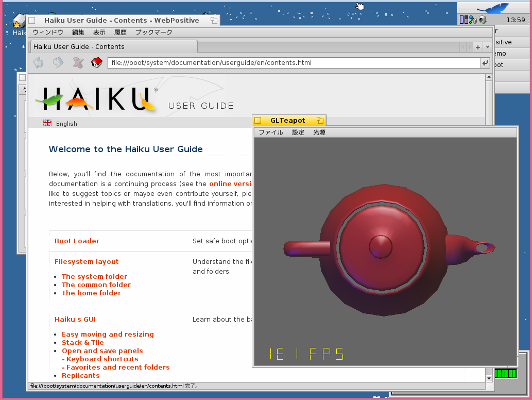Open the 設定 menu in GLTeapot
The width and height of the screenshot is (532, 400).
pos(298,132)
